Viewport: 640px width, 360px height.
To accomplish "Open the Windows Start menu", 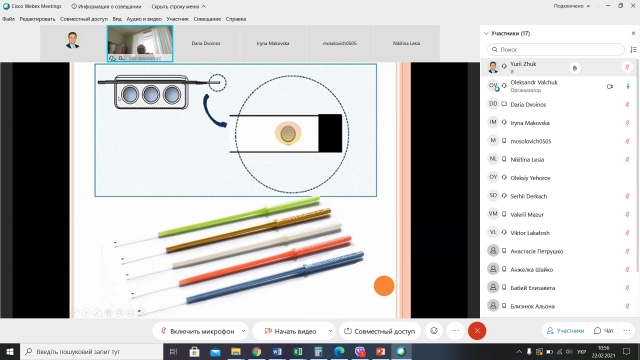I will pos(10,351).
